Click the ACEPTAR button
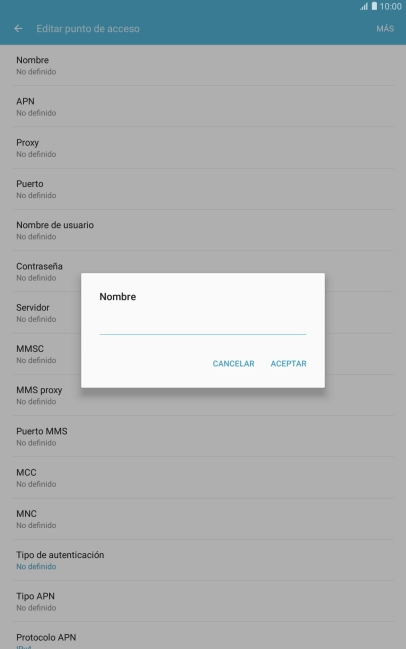This screenshot has width=406, height=649. (288, 363)
